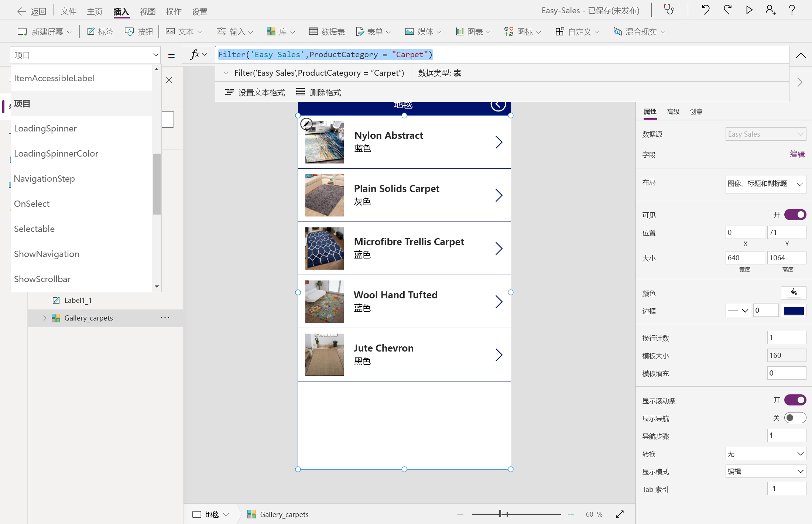Open the 主页 tab
Screen dimensions: 812x524
point(95,11)
